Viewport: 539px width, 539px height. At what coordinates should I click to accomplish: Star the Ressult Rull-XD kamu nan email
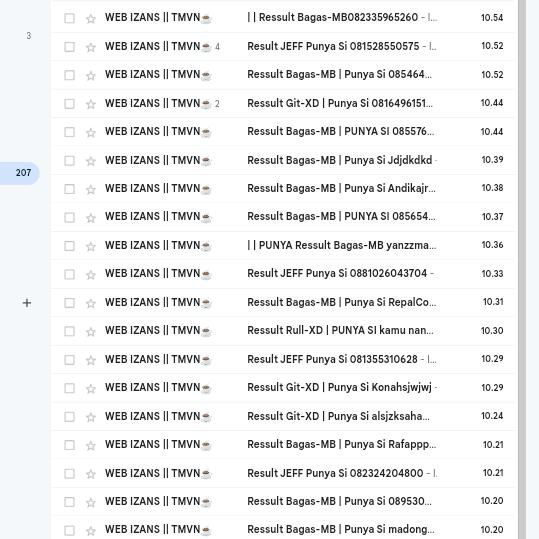click(91, 332)
